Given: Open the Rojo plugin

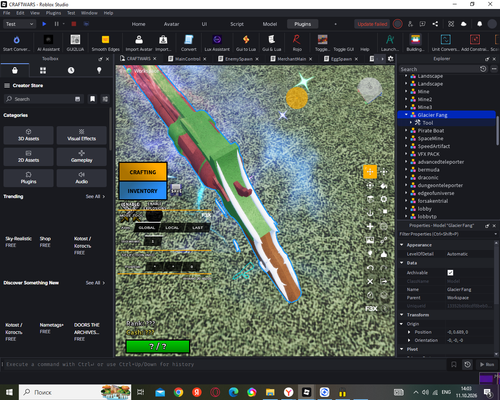Looking at the screenshot, I should [297, 43].
